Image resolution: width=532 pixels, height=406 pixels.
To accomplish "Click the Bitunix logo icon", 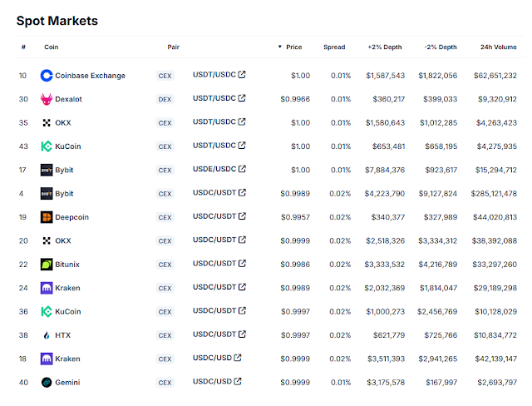I will (x=47, y=265).
